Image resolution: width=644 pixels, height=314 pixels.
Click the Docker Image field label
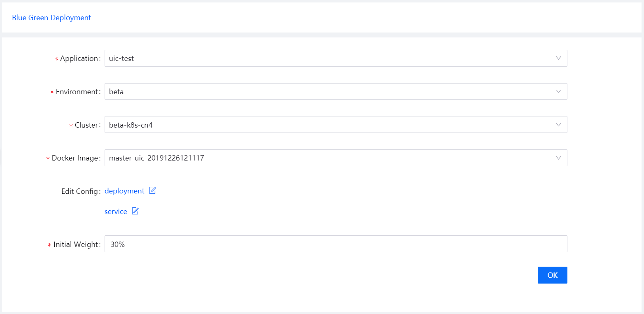pyautogui.click(x=75, y=158)
